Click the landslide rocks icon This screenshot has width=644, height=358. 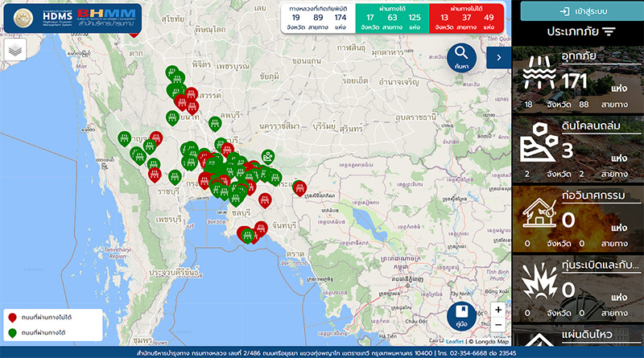[539, 142]
